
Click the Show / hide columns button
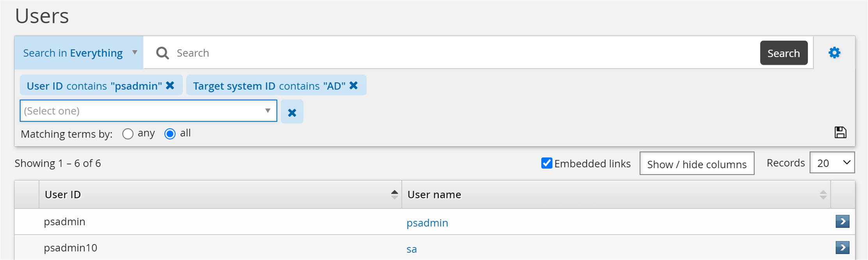[697, 164]
